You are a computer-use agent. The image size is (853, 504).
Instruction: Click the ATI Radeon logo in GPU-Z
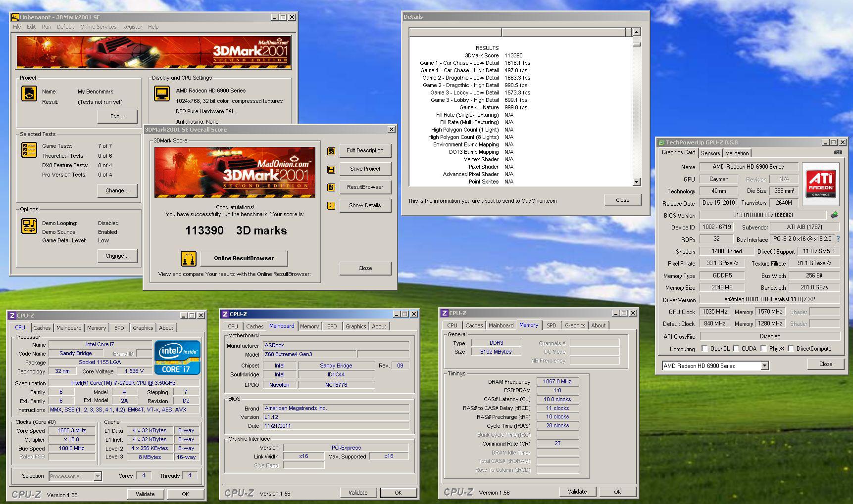pyautogui.click(x=821, y=183)
